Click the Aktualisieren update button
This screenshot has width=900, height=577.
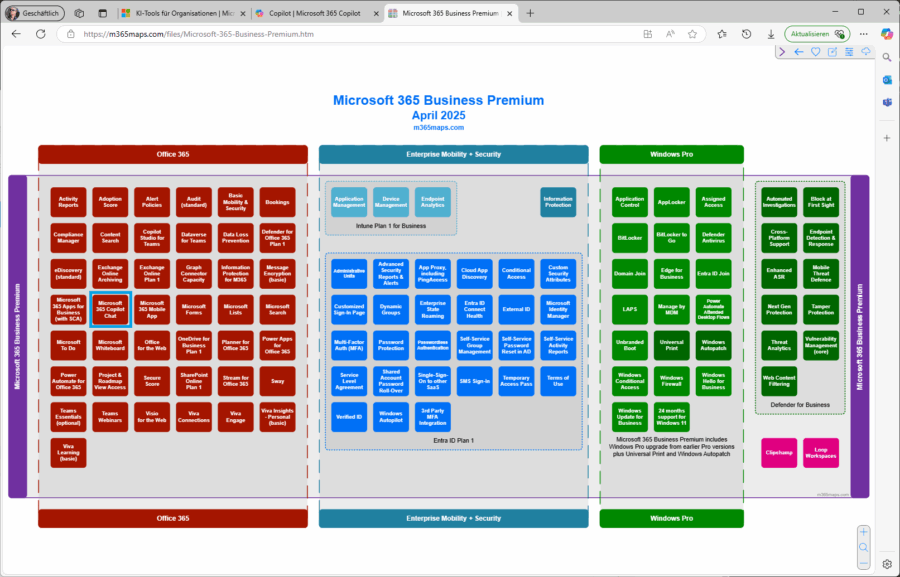pos(817,34)
